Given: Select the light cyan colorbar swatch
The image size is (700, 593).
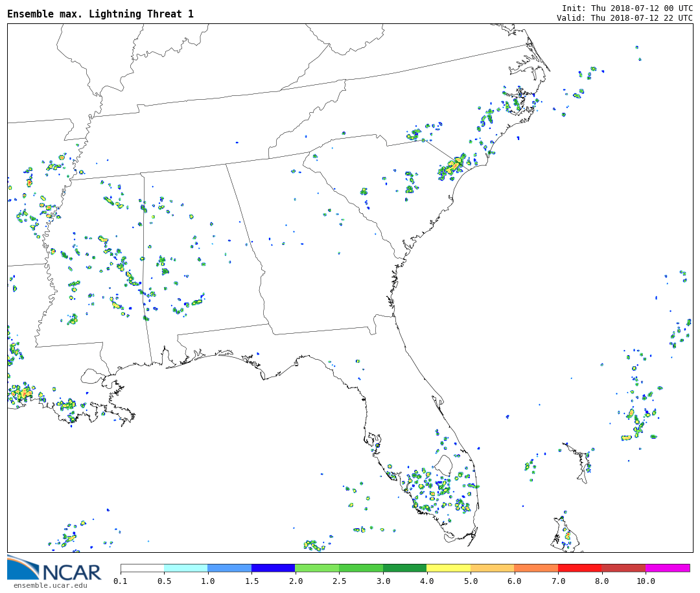Looking at the screenshot, I should 185,568.
